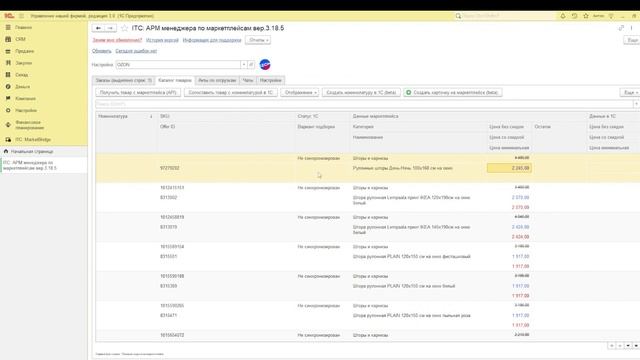This screenshot has height=360, width=640.
Task: Switch to the Акты по отгрузкам tab
Action: tap(217, 80)
